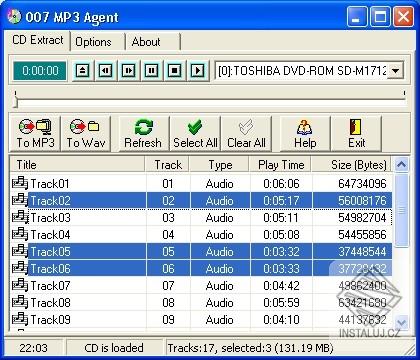The height and width of the screenshot is (360, 420).
Task: Click the Track04 music note icon
Action: pyautogui.click(x=20, y=234)
